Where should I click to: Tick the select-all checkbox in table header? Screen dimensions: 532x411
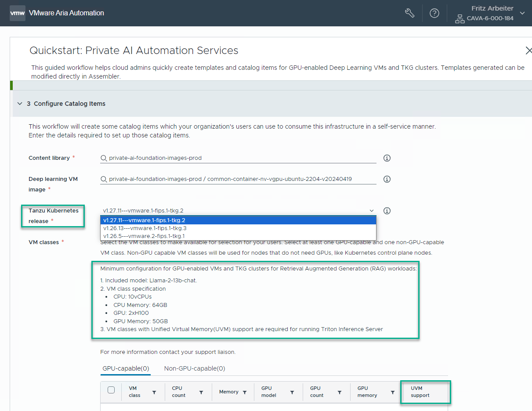point(111,390)
